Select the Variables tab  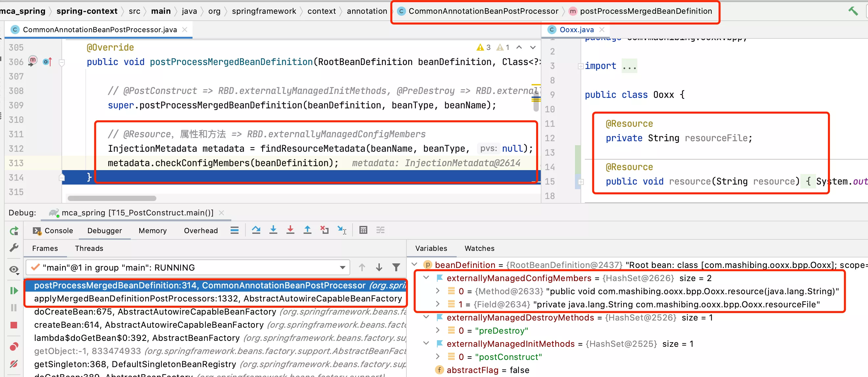click(431, 248)
